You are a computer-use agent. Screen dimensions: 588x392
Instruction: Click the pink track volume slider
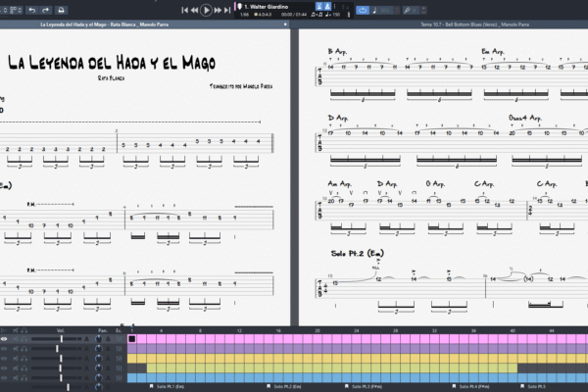coord(56,339)
